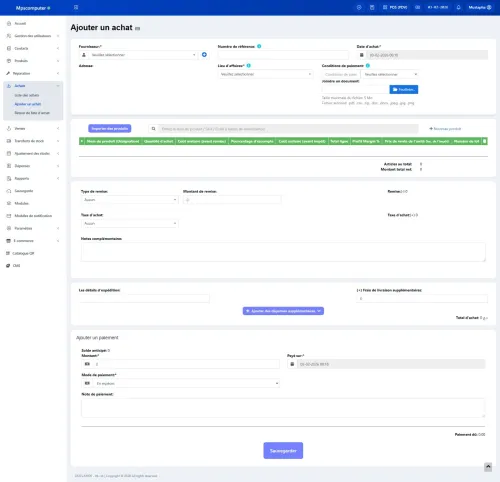This screenshot has width=500, height=482.
Task: Select Ajouter un achat submenu item
Action: (x=28, y=104)
